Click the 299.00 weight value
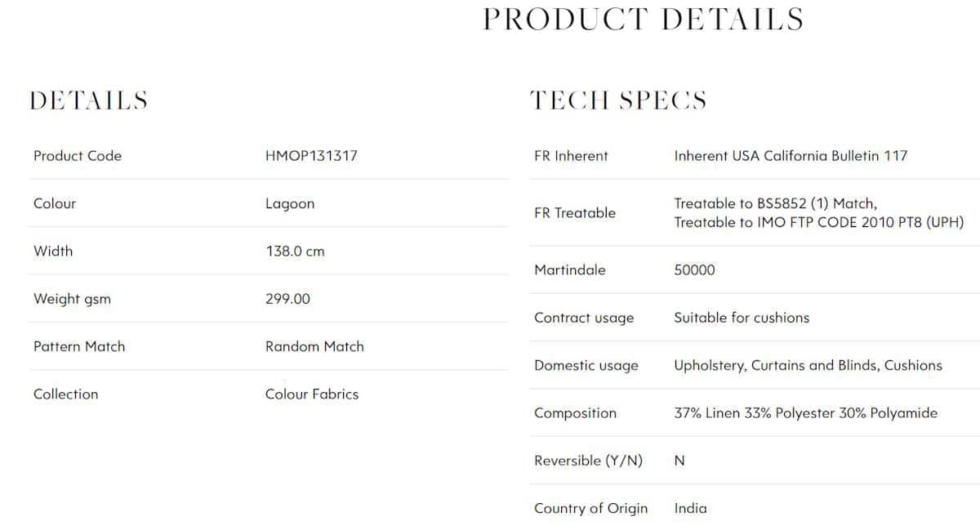Viewport: 980px width, 530px height. pos(287,298)
